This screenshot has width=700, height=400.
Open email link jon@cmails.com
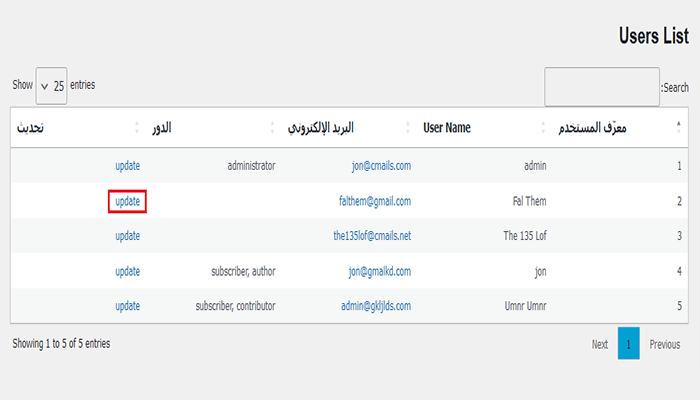tap(380, 166)
